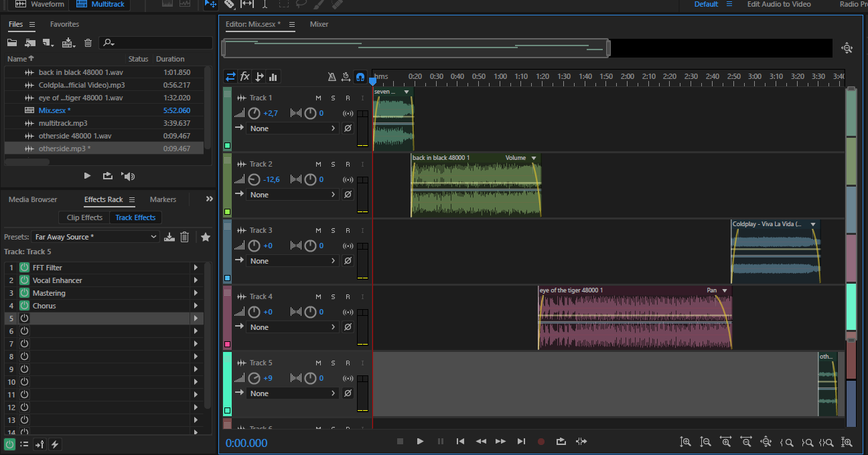Delete the effects rack preset
This screenshot has height=455, width=868.
(x=185, y=237)
